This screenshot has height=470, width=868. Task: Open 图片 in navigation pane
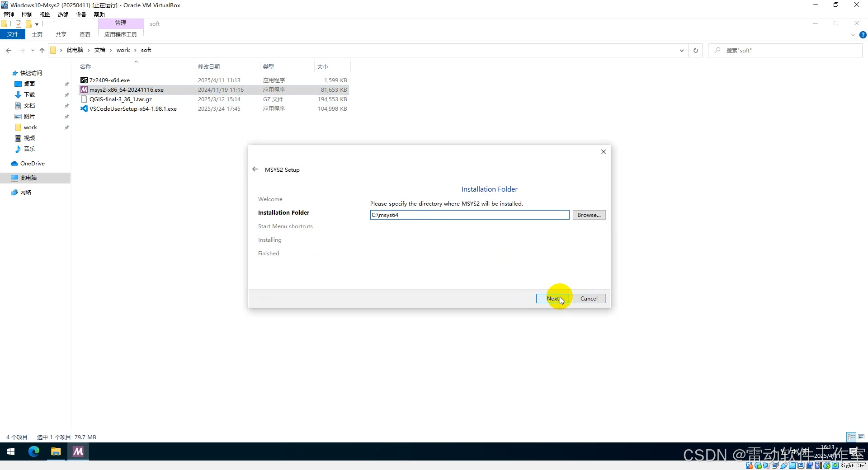pos(29,117)
